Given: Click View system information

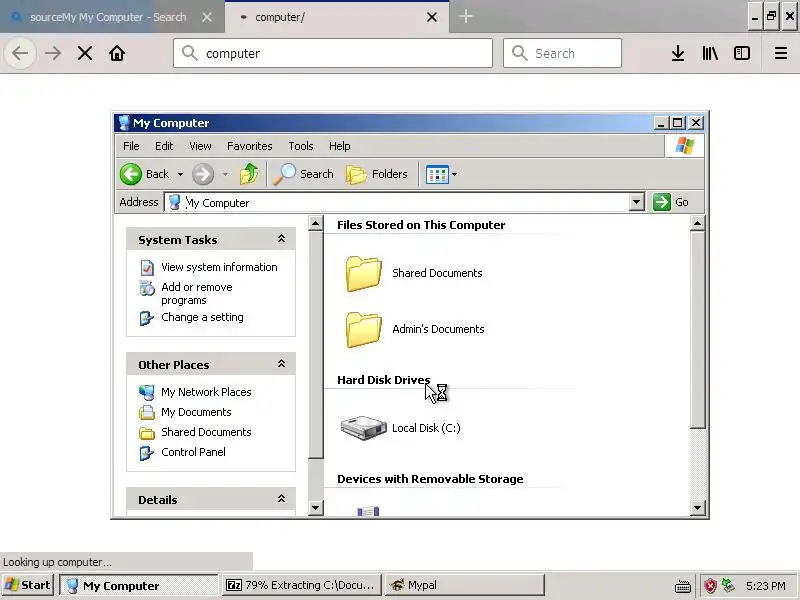Looking at the screenshot, I should tap(219, 267).
